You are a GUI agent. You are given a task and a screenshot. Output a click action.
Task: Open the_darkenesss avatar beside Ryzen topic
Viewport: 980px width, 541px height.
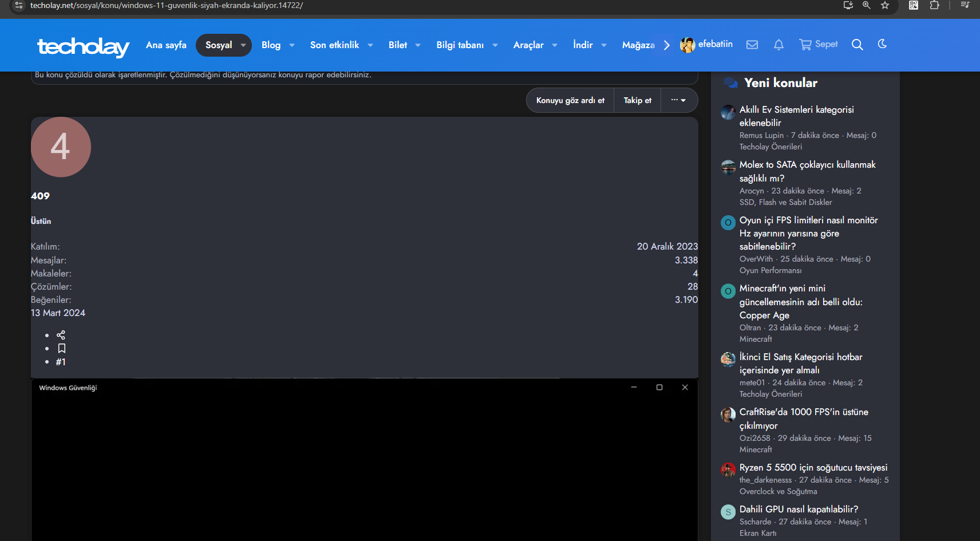728,470
